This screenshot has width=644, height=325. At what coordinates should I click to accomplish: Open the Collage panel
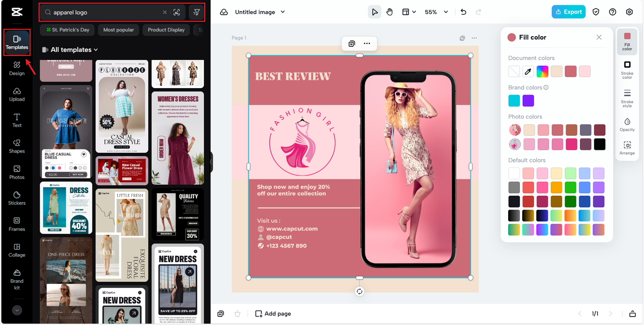coord(17,251)
